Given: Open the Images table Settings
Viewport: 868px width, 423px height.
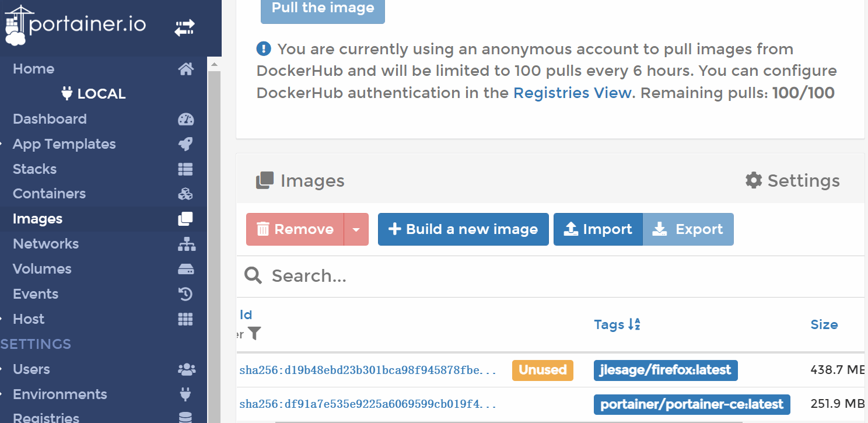Looking at the screenshot, I should pos(793,180).
